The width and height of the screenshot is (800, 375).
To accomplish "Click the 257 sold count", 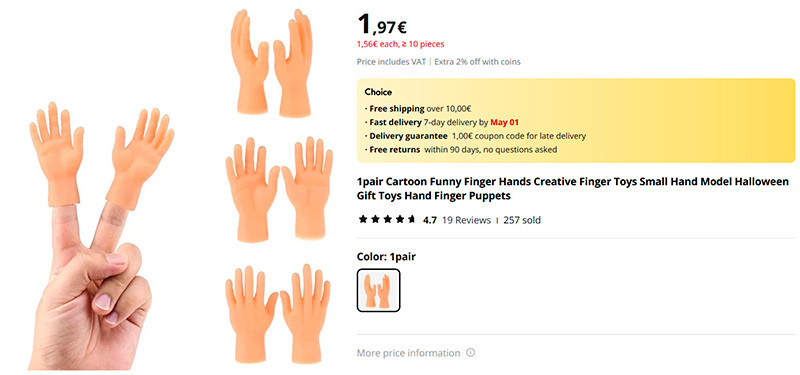I will pos(522,220).
